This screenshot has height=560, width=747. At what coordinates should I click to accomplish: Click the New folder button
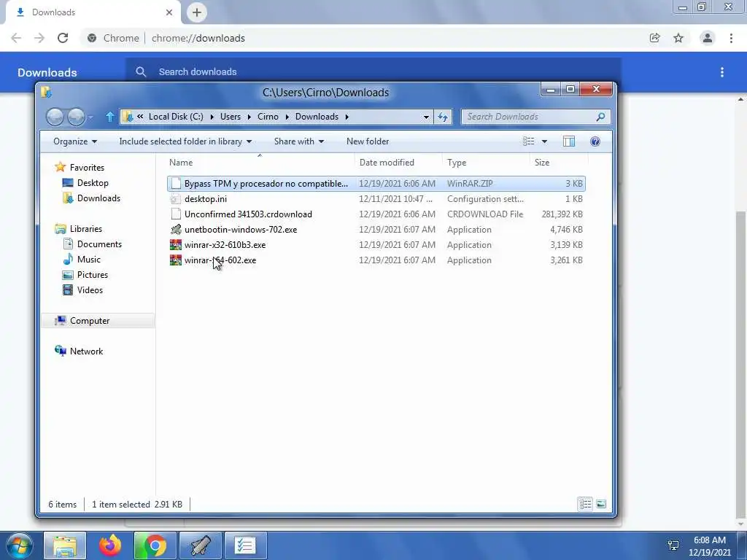pos(368,141)
